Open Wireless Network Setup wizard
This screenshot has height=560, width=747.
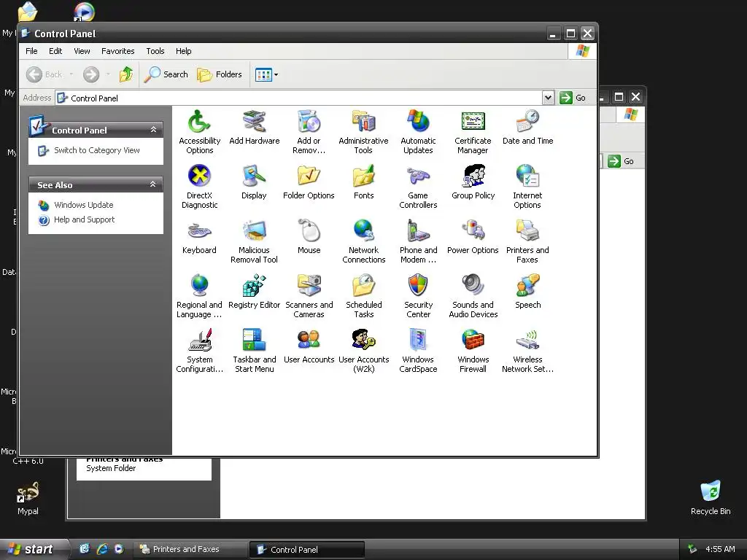click(x=527, y=351)
